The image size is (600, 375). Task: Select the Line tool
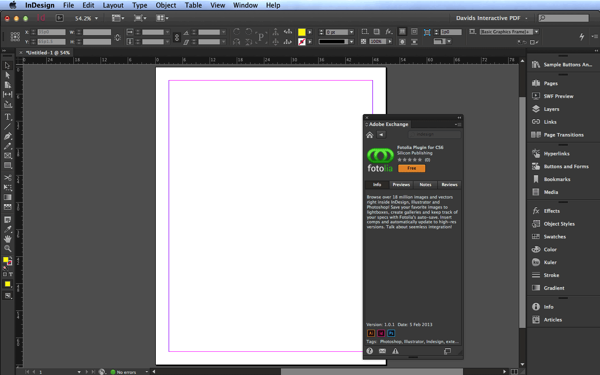point(7,126)
